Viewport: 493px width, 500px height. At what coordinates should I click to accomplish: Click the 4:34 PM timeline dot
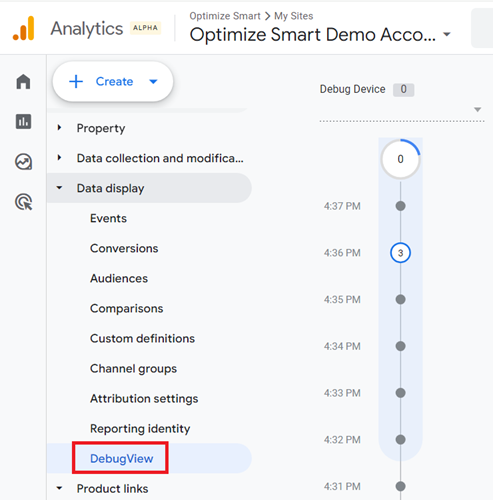[400, 346]
